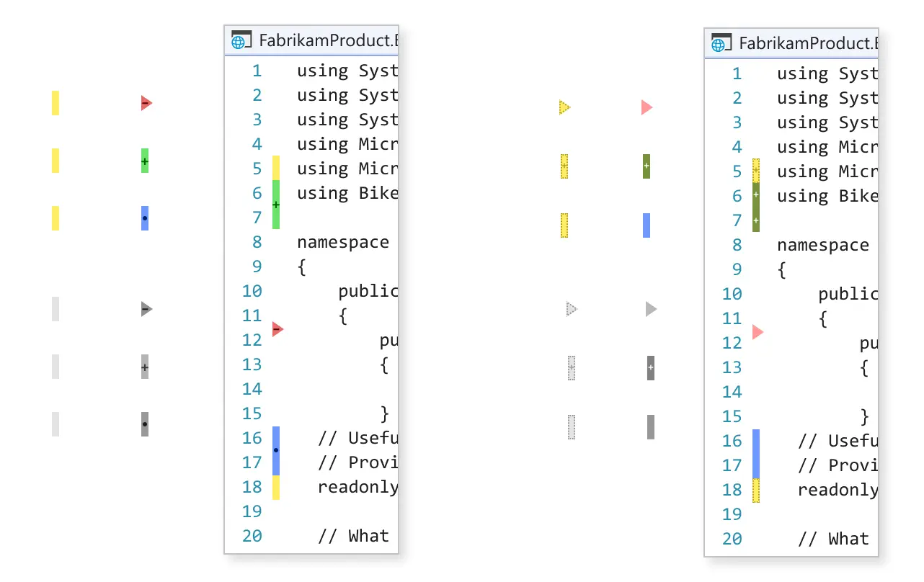Image resolution: width=924 pixels, height=582 pixels.
Task: Click the yellow modified mark beside line 5
Action: [275, 168]
